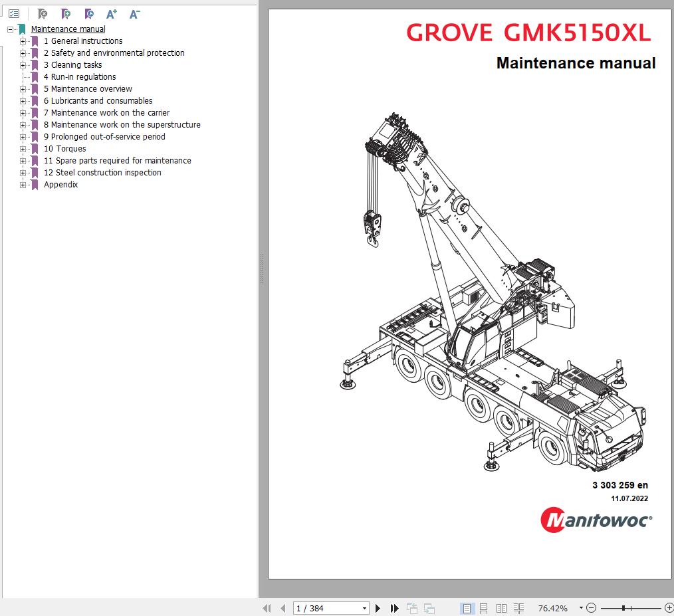Image resolution: width=674 pixels, height=616 pixels.
Task: Decrease bookmark font size with A-
Action: point(134,13)
